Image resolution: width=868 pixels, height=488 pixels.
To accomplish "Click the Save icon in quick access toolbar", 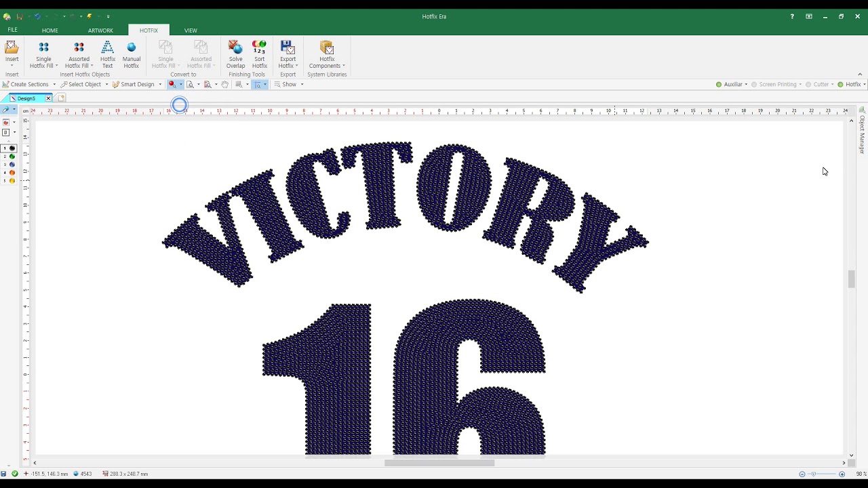I will pyautogui.click(x=20, y=16).
